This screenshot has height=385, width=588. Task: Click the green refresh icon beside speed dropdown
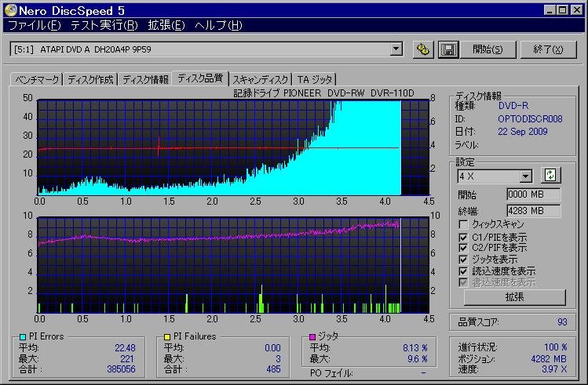550,175
